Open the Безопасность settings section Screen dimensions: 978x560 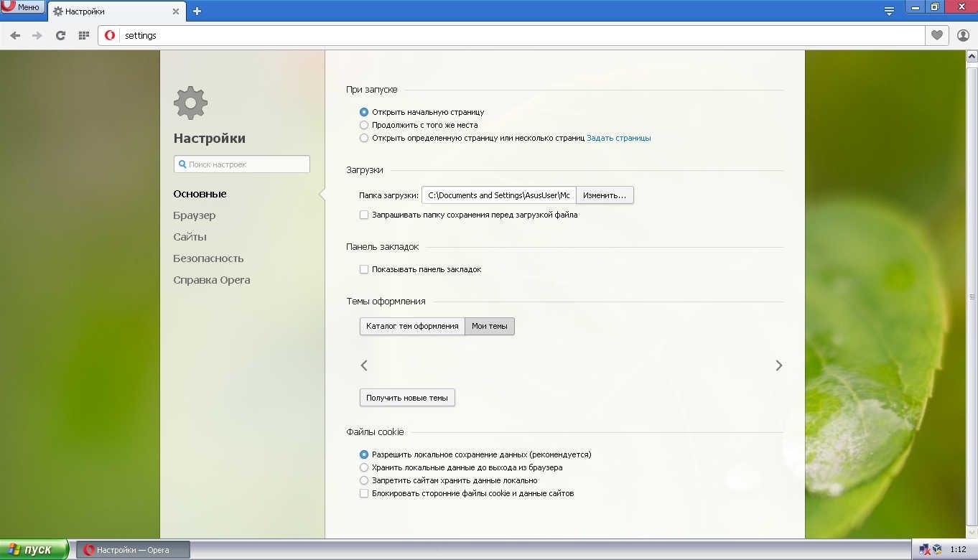point(208,258)
